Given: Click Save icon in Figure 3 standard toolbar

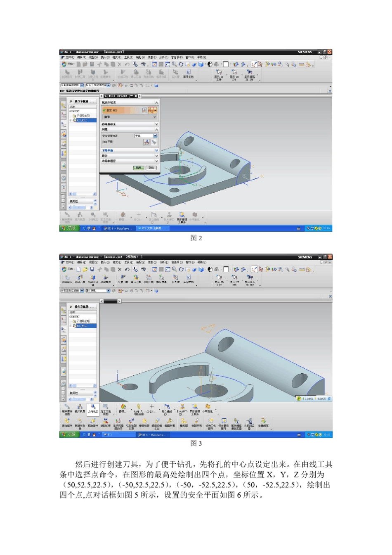Looking at the screenshot, I should pyautogui.click(x=92, y=269).
